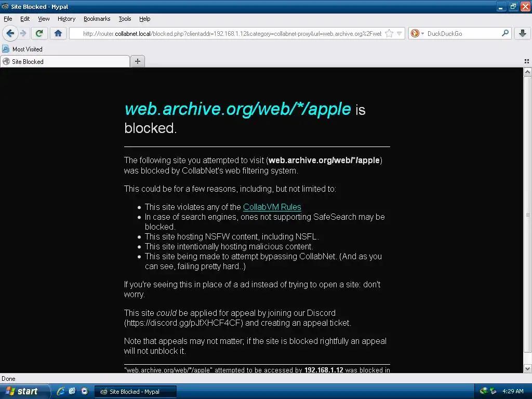The width and height of the screenshot is (532, 399).
Task: Select the Site Blocked tab
Action: pos(65,61)
